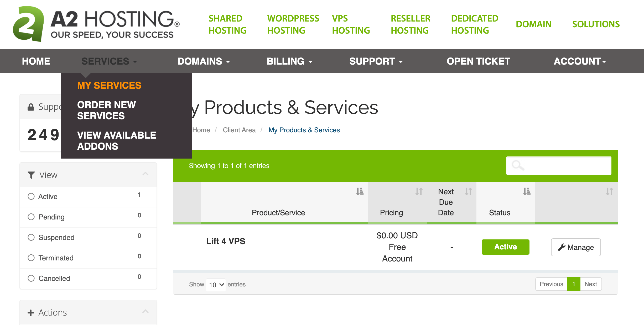Click page number 1 in pagination controls

[x=573, y=284]
